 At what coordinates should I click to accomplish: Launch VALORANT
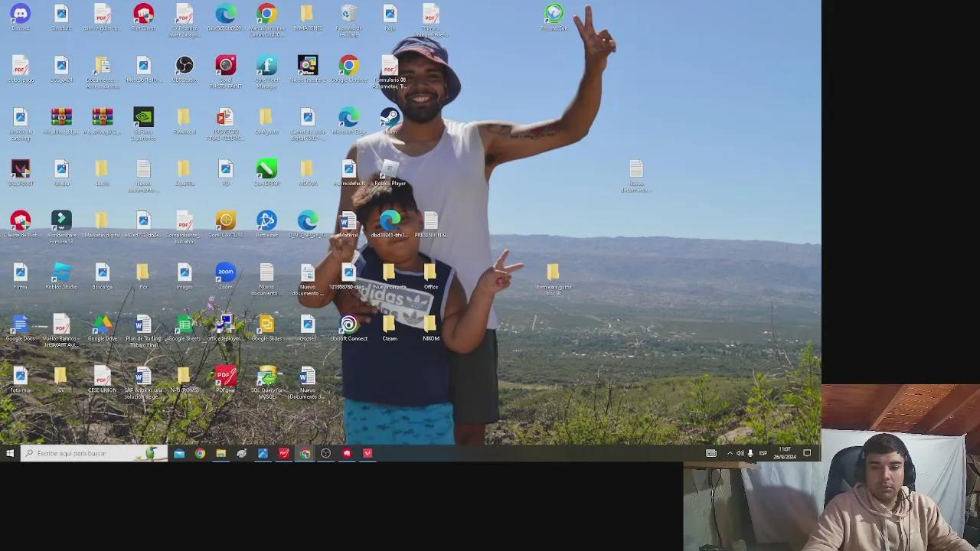click(x=20, y=168)
